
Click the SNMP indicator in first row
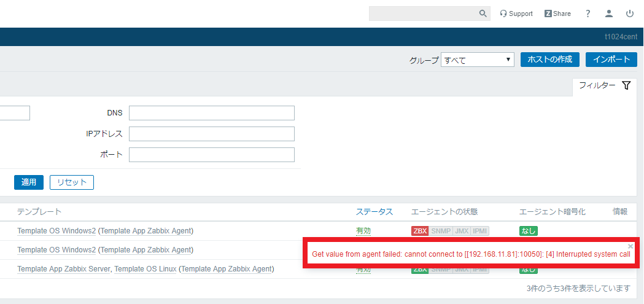point(441,231)
